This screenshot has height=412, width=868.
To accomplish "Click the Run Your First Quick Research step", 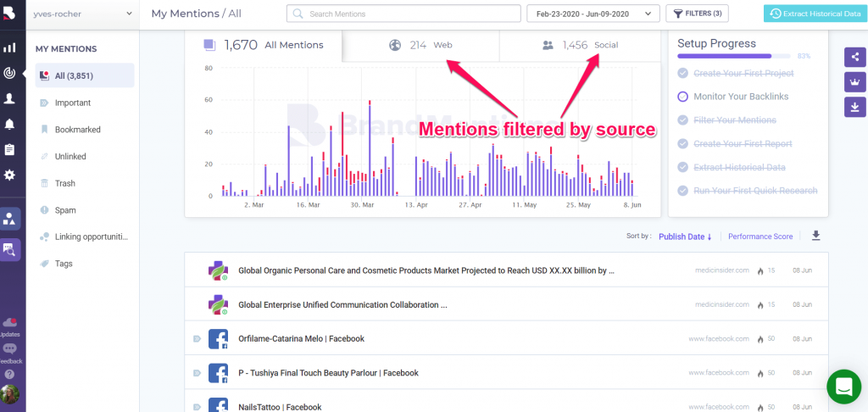I will [755, 191].
